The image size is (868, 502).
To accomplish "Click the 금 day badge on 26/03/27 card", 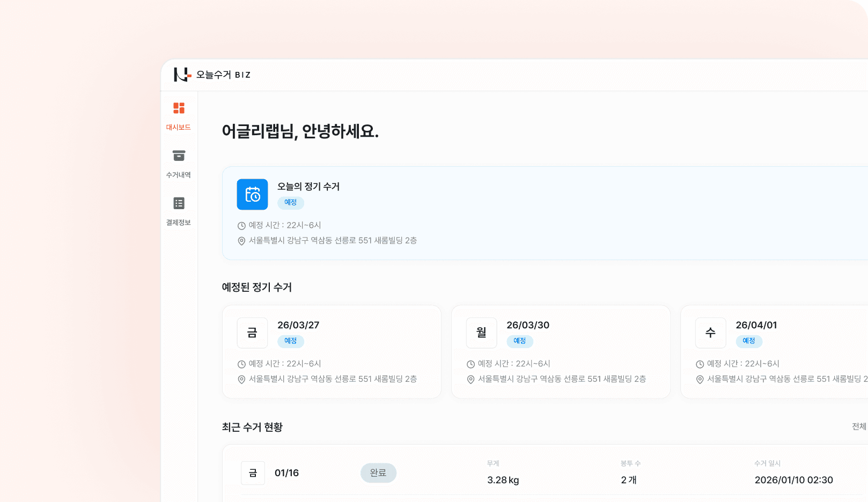I will tap(252, 333).
